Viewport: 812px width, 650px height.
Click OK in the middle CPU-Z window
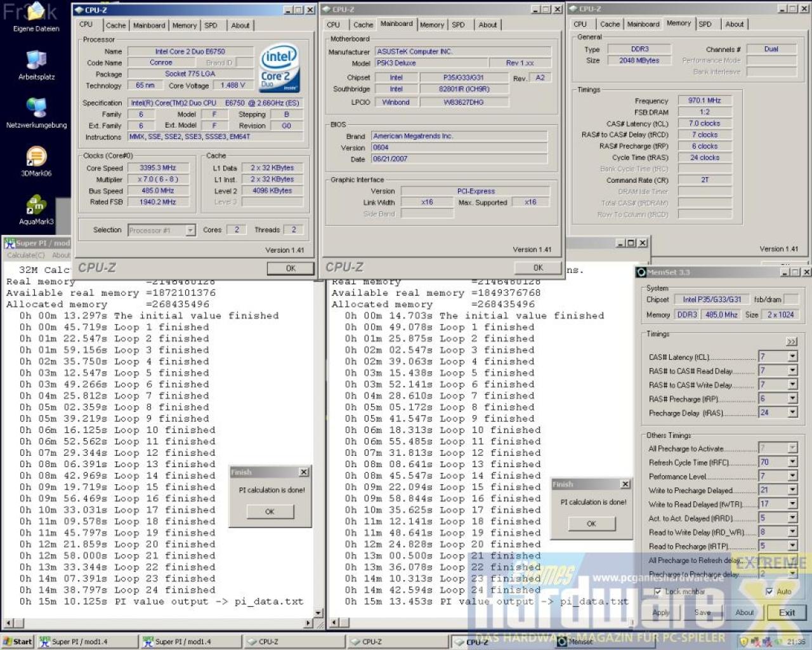(x=538, y=268)
